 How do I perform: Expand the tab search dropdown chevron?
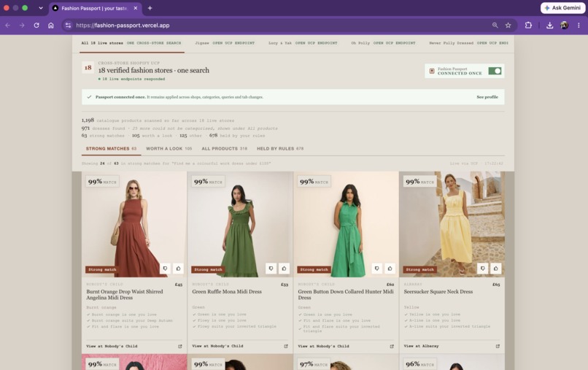[41, 8]
